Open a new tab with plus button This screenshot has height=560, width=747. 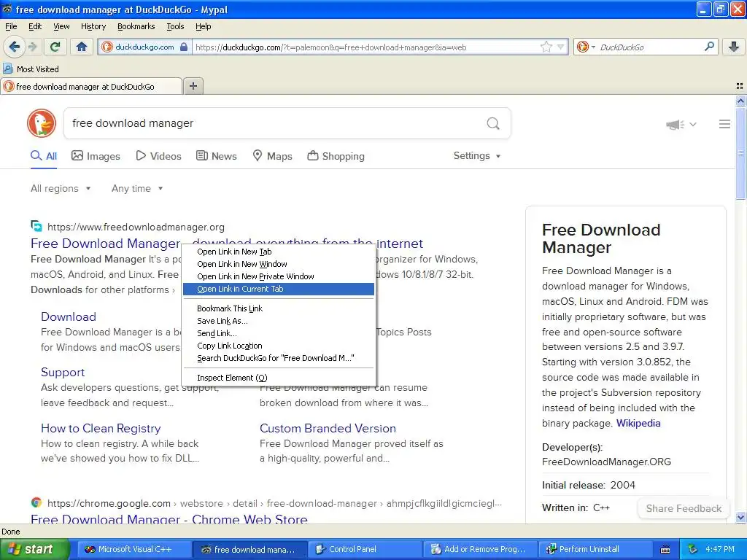click(193, 86)
